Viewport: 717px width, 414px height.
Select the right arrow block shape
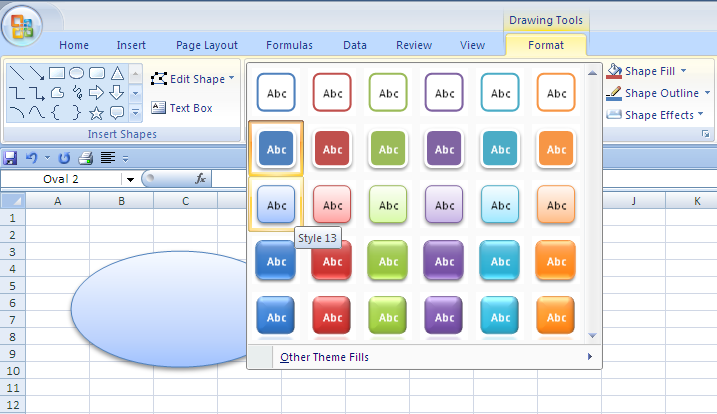(x=97, y=93)
